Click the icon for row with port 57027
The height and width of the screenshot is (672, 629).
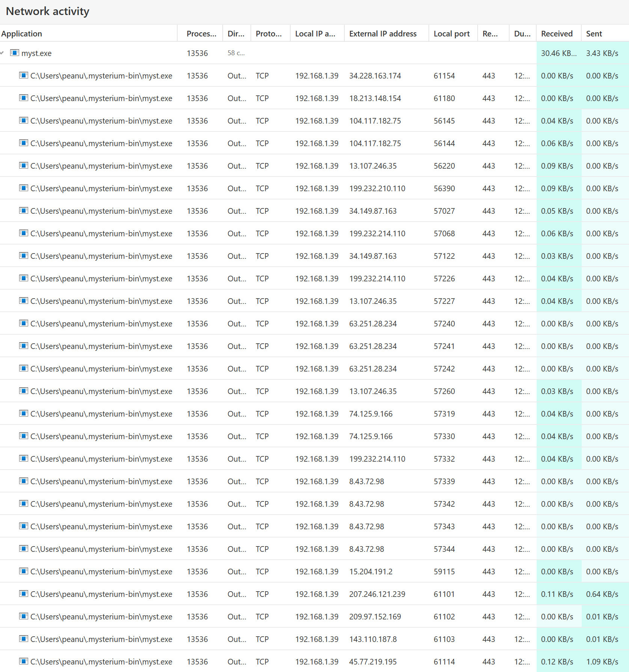pos(23,210)
